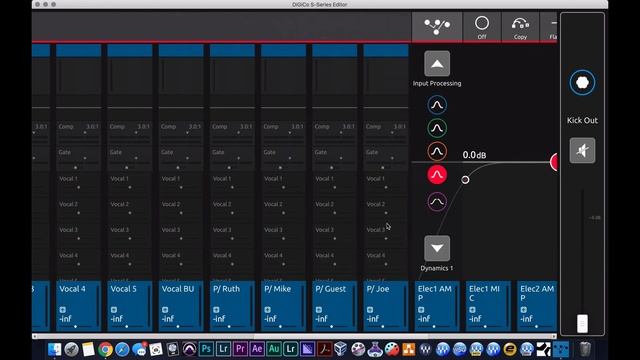Viewport: 640px width, 360px height.
Task: Open Adobe Audition from the dock
Action: [274, 349]
